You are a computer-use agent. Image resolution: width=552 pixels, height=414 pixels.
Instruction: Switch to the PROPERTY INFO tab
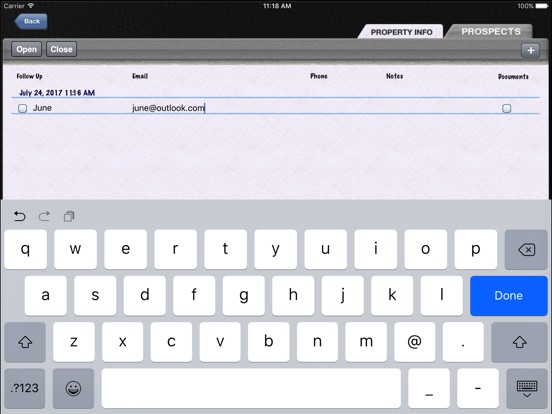click(x=401, y=32)
